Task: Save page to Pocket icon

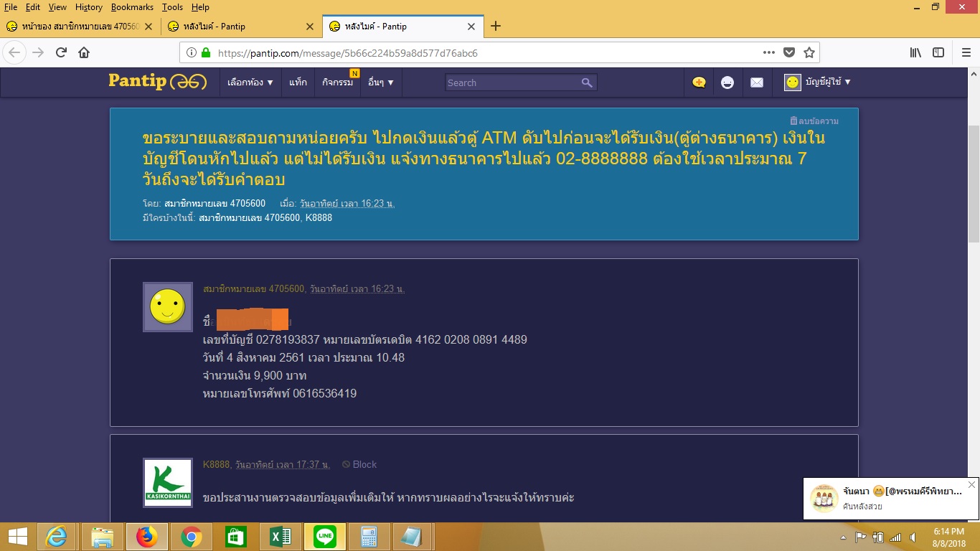Action: [789, 52]
